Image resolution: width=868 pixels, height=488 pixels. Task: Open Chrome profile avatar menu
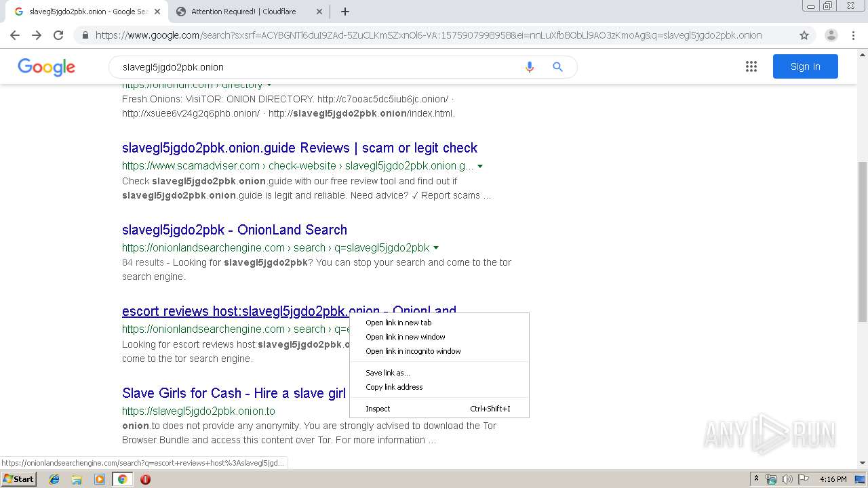pos(831,35)
